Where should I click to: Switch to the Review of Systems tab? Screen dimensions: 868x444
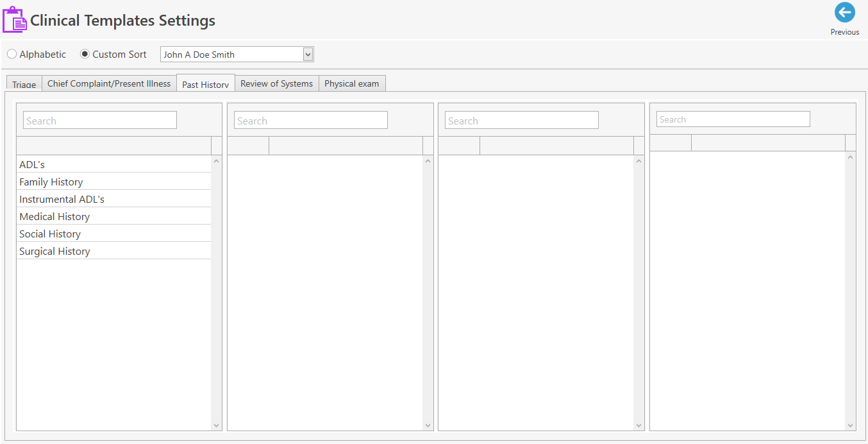276,83
